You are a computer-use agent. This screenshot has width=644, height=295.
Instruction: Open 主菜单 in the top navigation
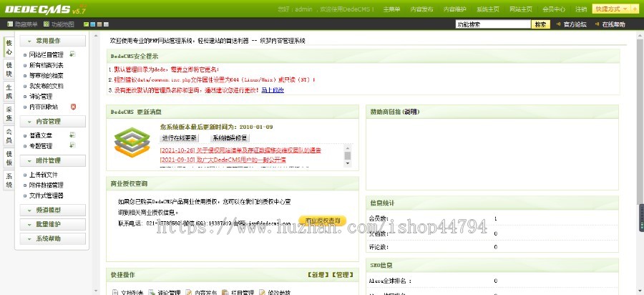(x=391, y=9)
